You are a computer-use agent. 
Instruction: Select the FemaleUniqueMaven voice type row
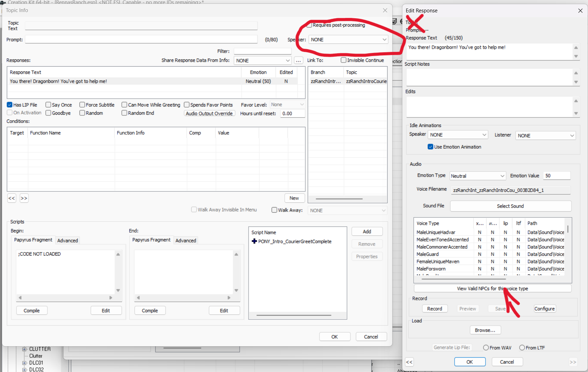pos(490,261)
